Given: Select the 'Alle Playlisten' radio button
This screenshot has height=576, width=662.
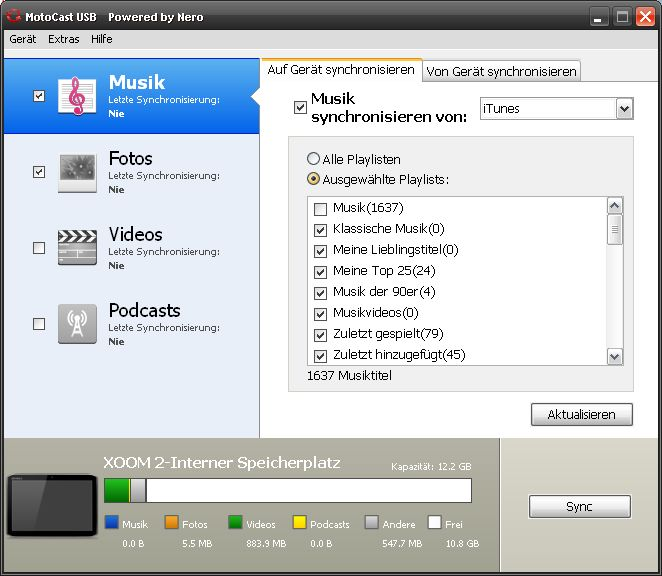Looking at the screenshot, I should (313, 159).
